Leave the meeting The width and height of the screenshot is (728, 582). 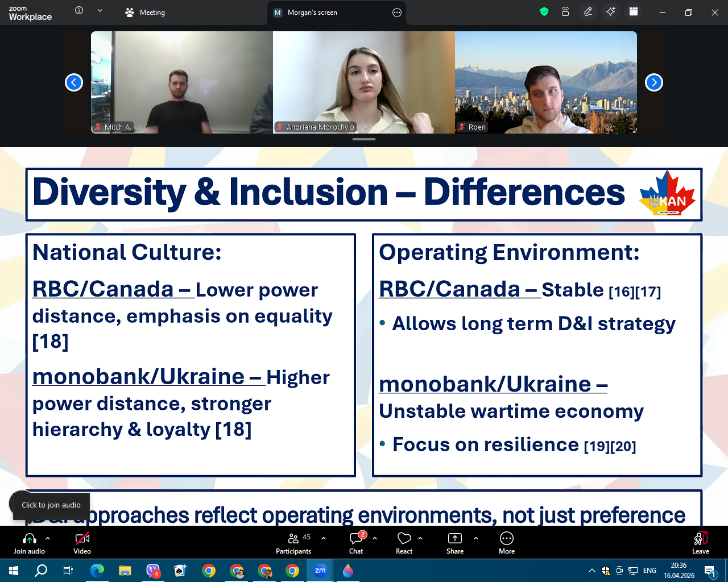point(700,542)
